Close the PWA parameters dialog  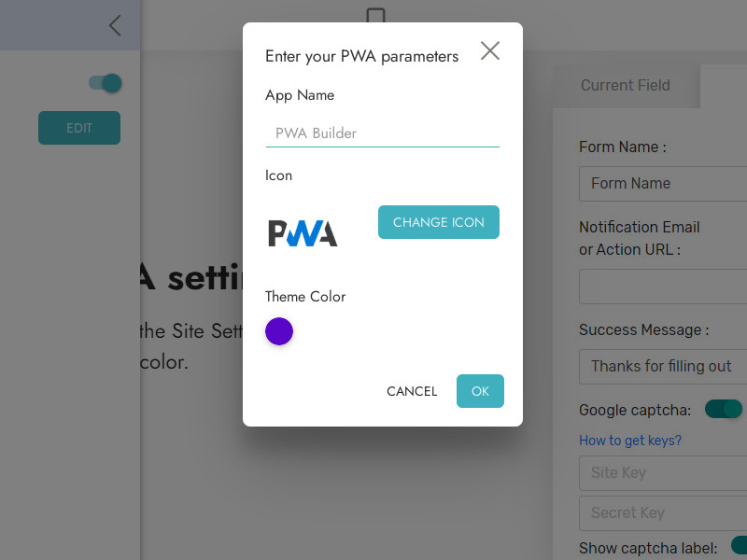pyautogui.click(x=489, y=51)
